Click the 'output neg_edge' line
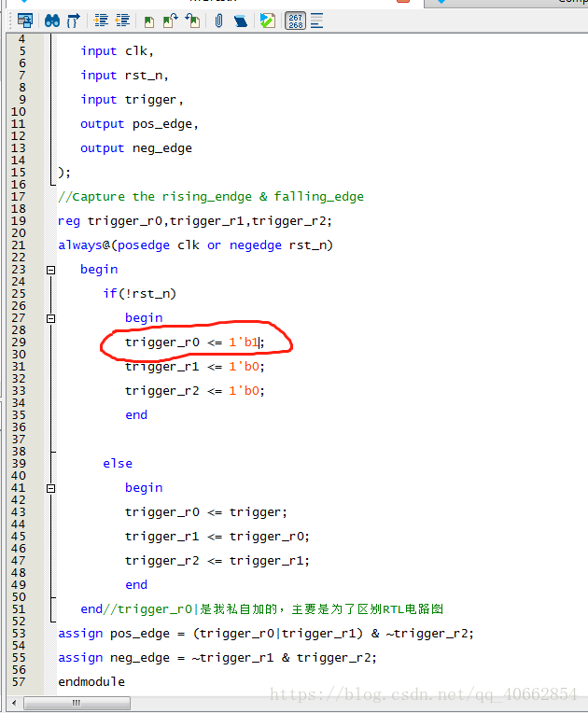 pyautogui.click(x=136, y=148)
